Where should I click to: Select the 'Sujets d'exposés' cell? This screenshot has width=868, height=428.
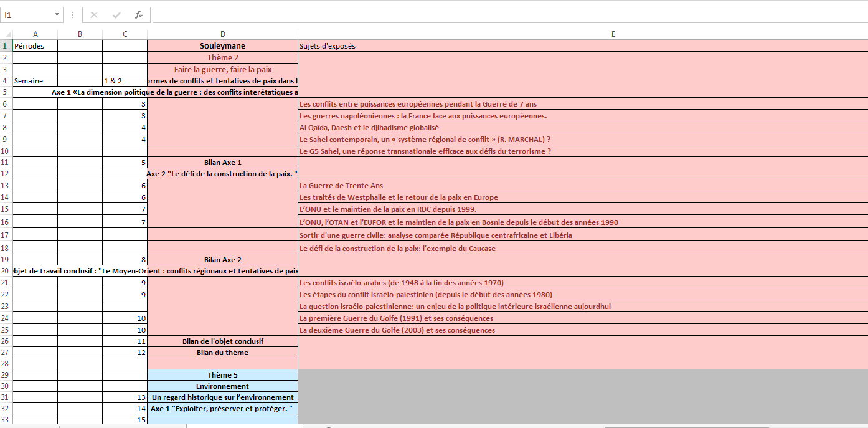coord(583,46)
